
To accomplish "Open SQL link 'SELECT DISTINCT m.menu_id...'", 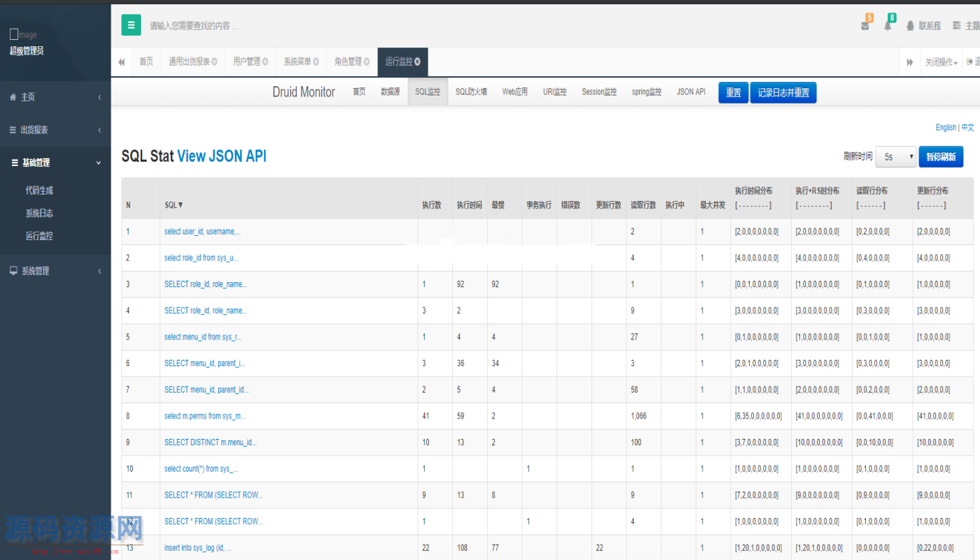I will click(x=211, y=442).
